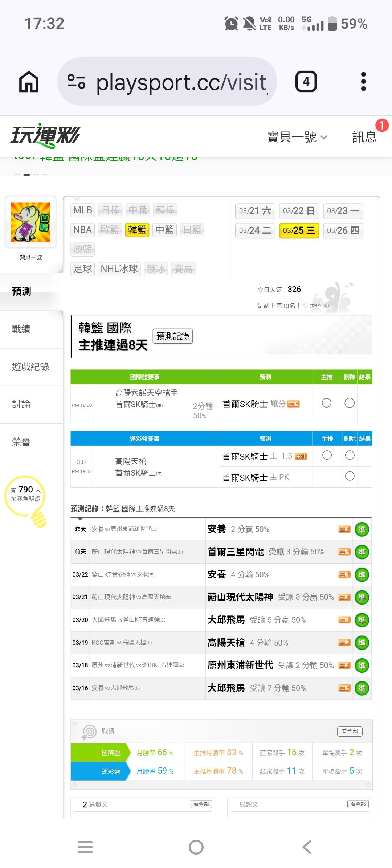Tap 主推 tag on 首爾SK騎士 主 -1.5
Image resolution: width=392 pixels, height=868 pixels.
coord(301,456)
